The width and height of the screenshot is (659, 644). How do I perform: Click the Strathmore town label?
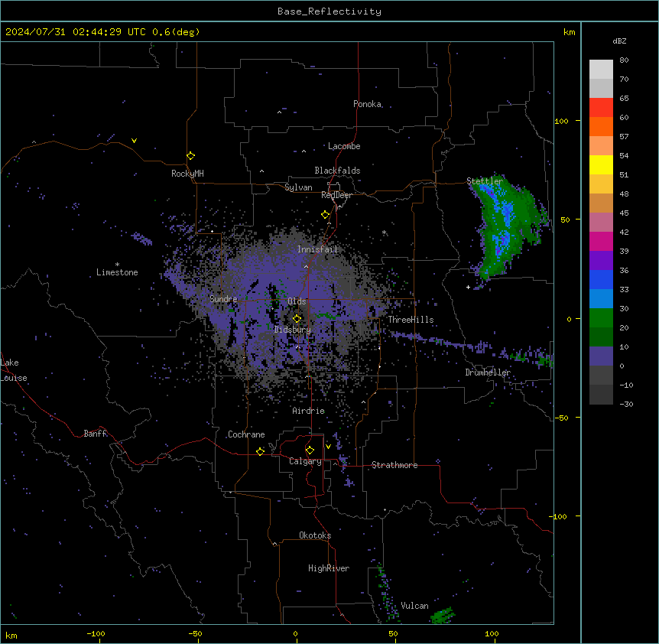coord(394,465)
